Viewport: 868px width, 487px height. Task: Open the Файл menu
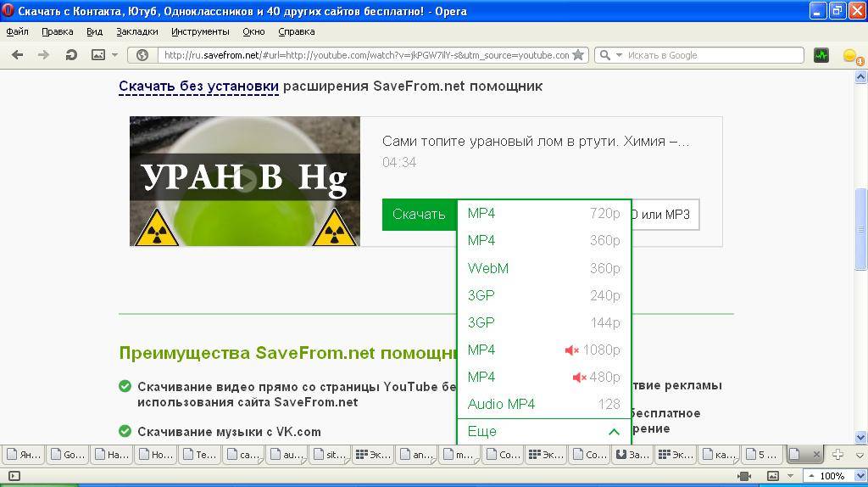17,31
